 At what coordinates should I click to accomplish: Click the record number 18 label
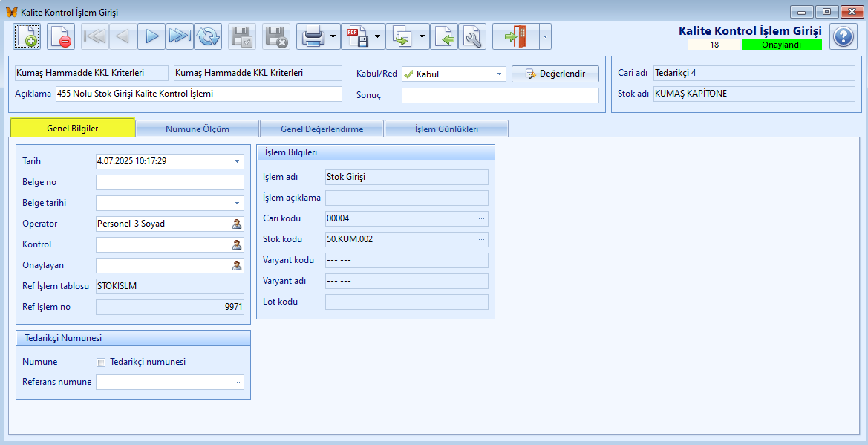[x=714, y=45]
